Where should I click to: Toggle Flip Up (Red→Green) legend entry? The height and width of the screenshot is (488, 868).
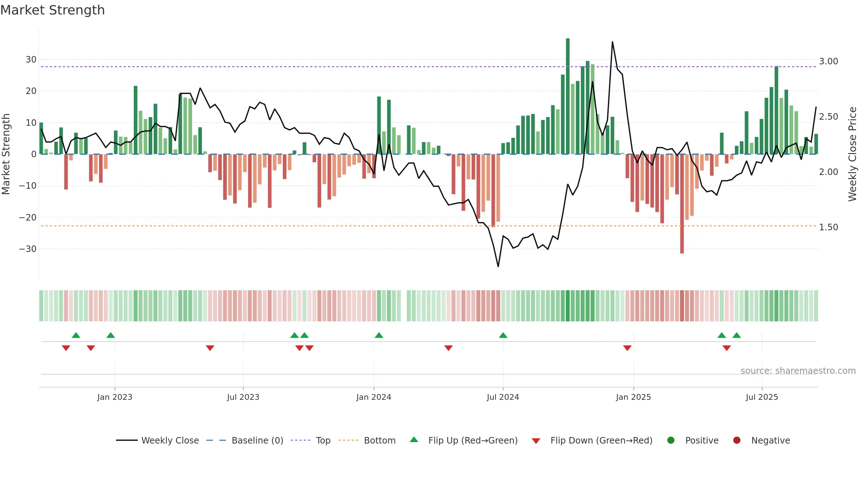point(464,440)
